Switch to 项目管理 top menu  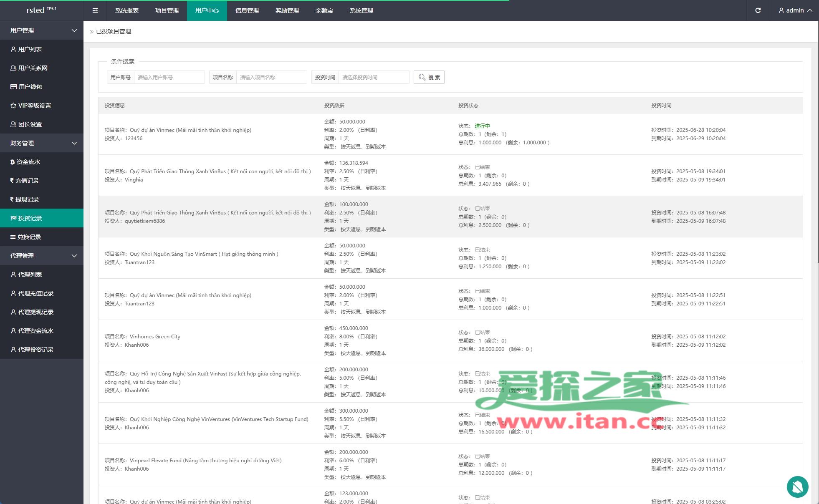click(167, 10)
